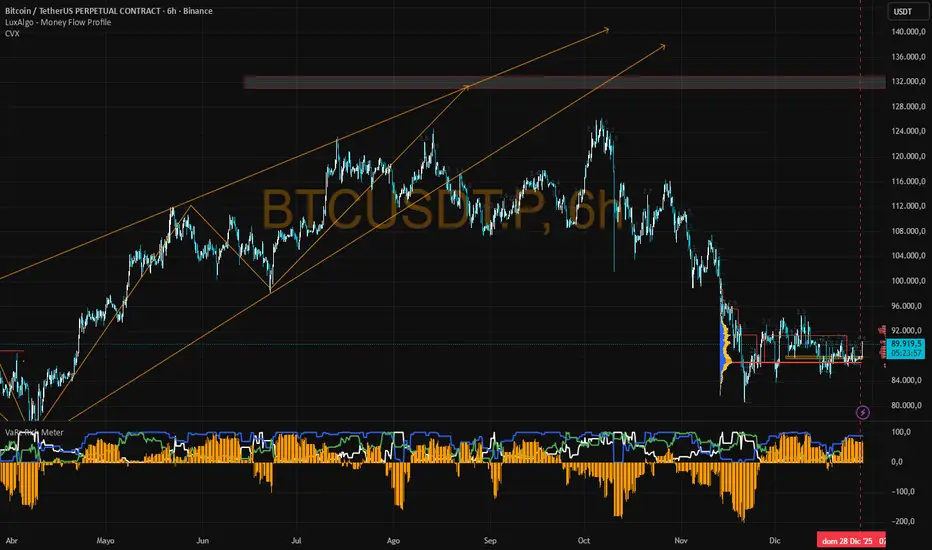The height and width of the screenshot is (550, 932).
Task: Click the Oct label on the time axis
Action: pos(584,540)
